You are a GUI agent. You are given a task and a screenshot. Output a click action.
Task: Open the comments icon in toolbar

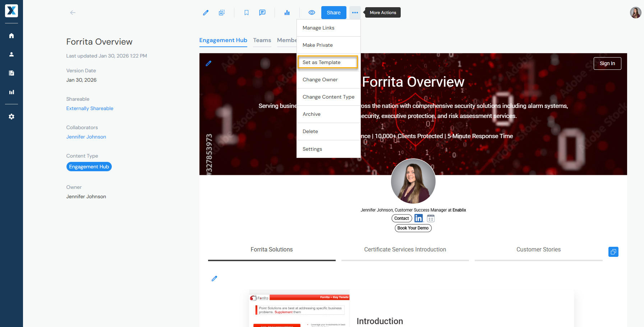click(262, 13)
